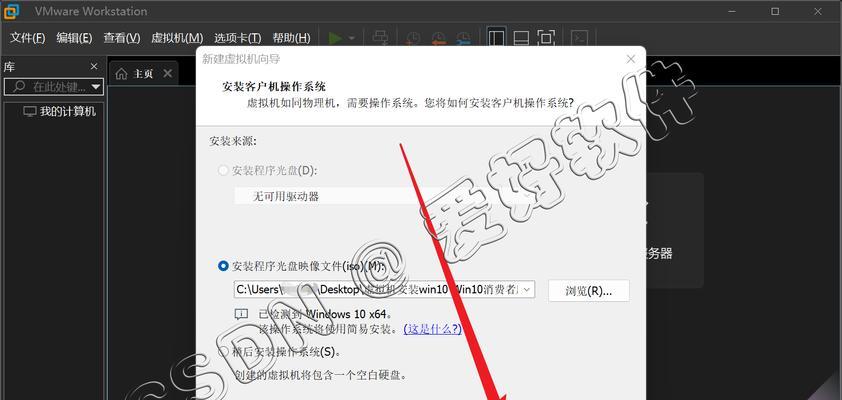Power on VM with green play icon
Viewport: 842px width, 400px height.
click(336, 38)
